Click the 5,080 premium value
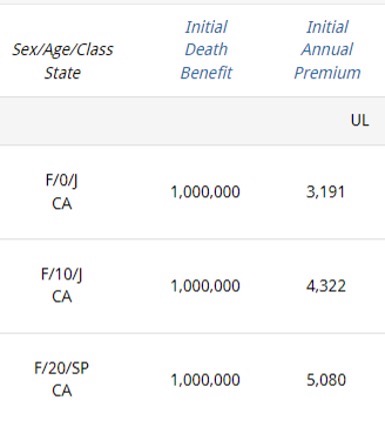Viewport: 385px width, 428px height. pyautogui.click(x=326, y=380)
